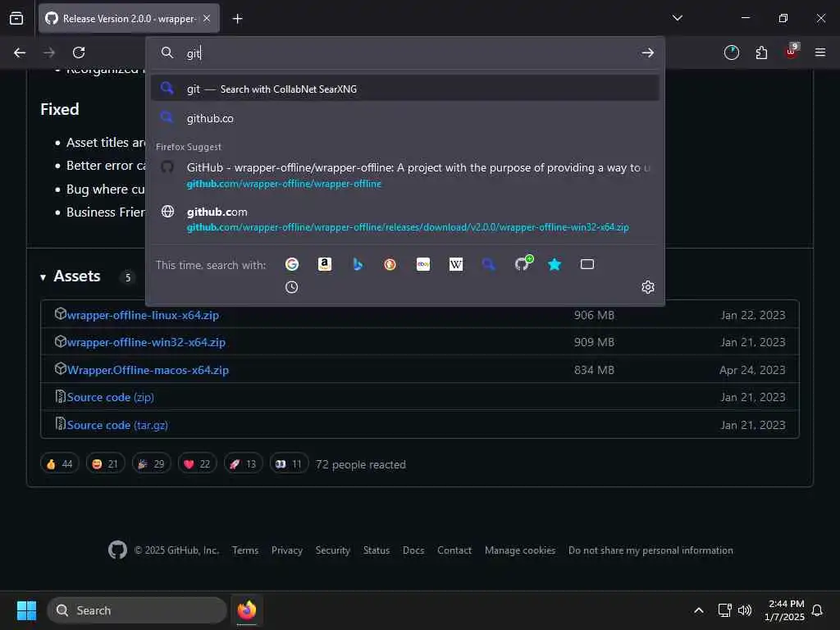The height and width of the screenshot is (630, 840).
Task: Search this time with Bing
Action: coord(358,264)
